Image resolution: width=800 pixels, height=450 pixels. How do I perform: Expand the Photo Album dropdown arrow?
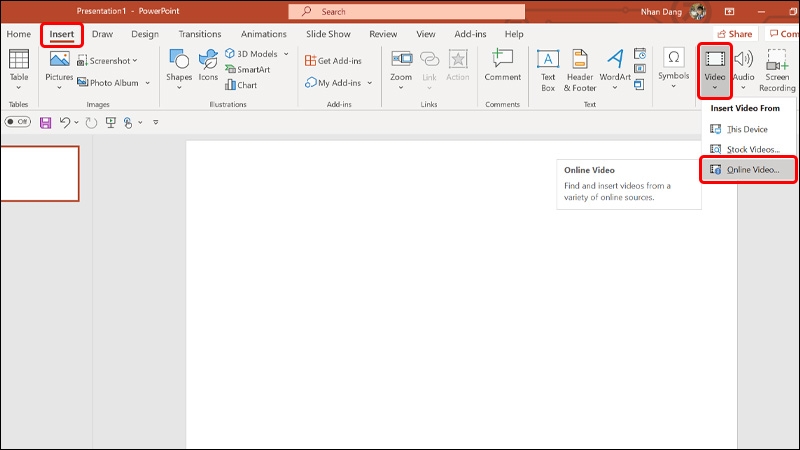click(147, 83)
